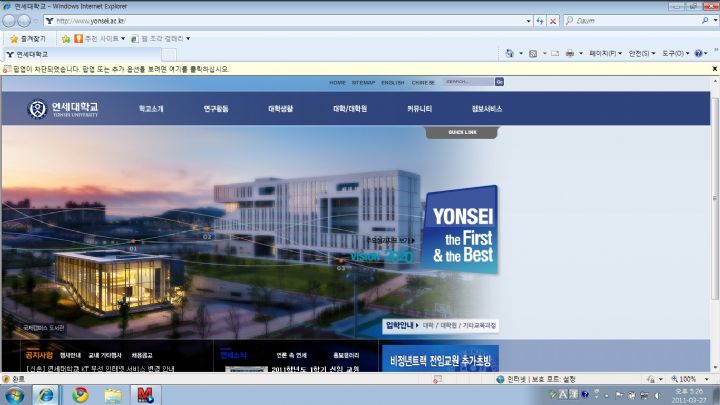
Task: Click the add-to-favorites-bar star icon
Action: point(66,39)
